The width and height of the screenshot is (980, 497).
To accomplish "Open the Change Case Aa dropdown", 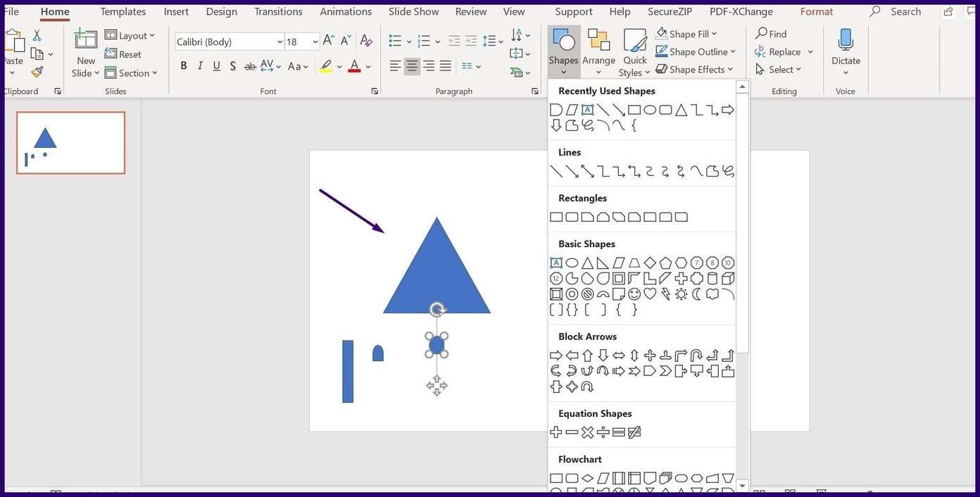I will (299, 66).
